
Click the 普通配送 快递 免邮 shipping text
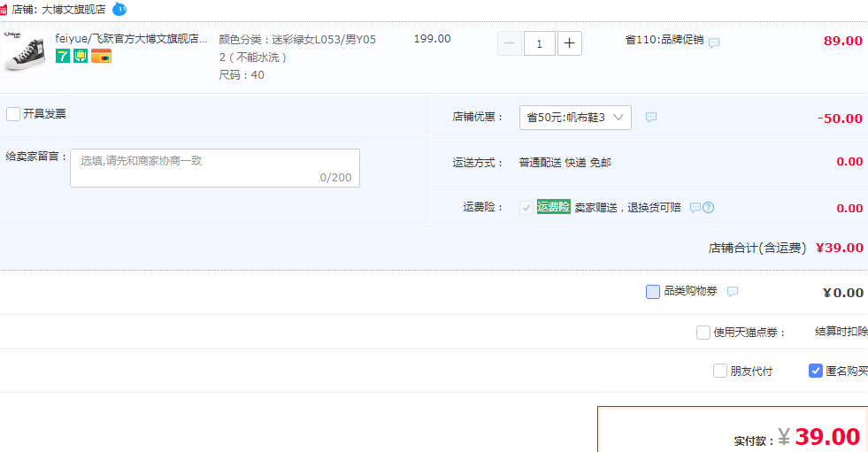click(x=565, y=163)
